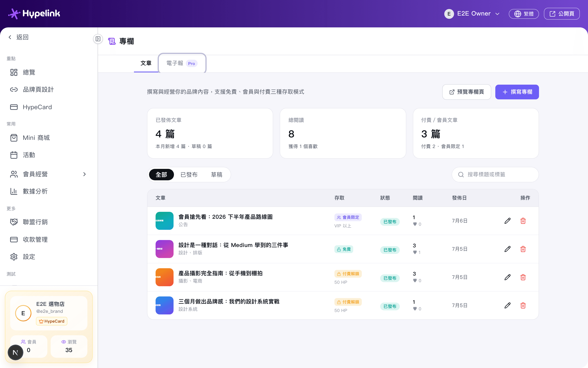The image size is (588, 368).
Task: Click the 閱讀 column header
Action: pyautogui.click(x=418, y=198)
